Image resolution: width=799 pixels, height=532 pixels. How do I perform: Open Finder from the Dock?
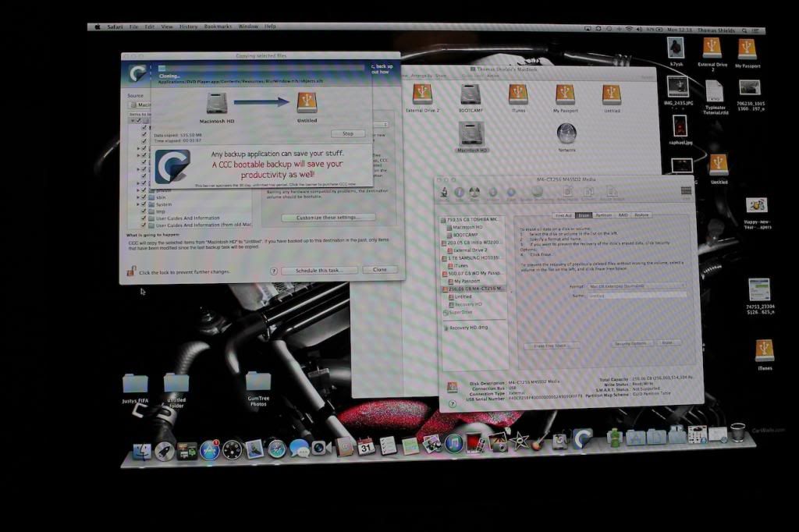[142, 452]
